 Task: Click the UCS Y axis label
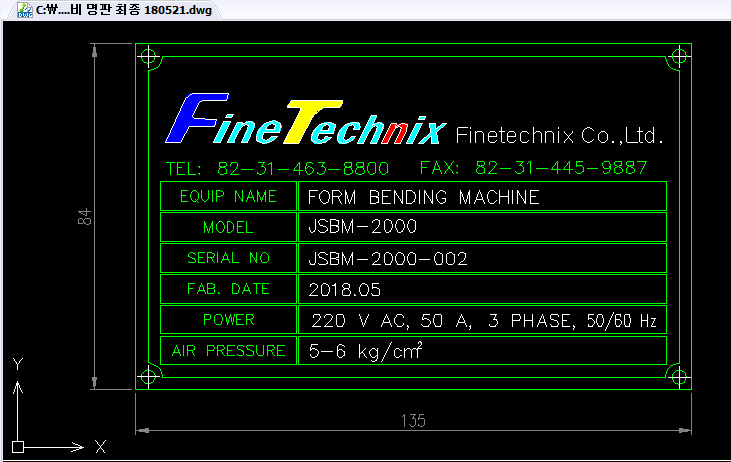(x=18, y=364)
